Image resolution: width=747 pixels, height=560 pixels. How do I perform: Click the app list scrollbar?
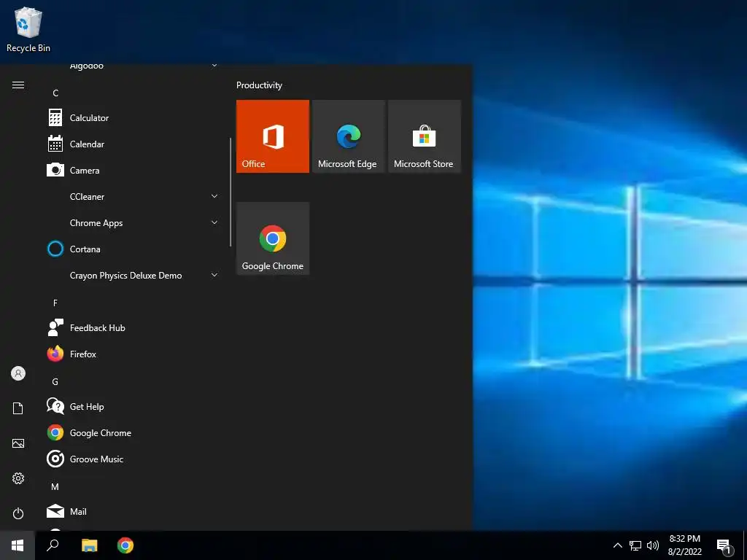coord(231,192)
